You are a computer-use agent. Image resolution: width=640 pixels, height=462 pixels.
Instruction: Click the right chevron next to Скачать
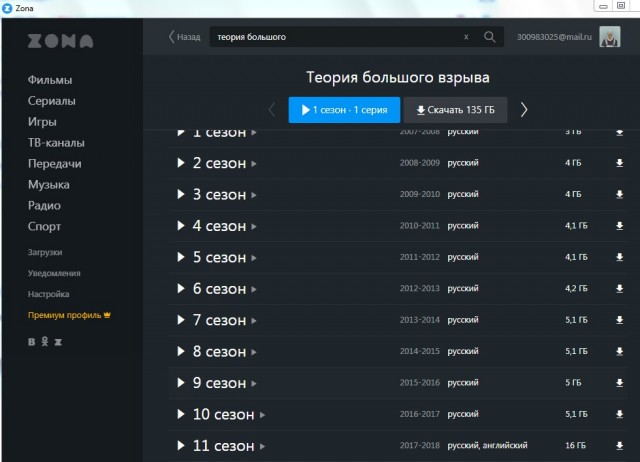[524, 109]
